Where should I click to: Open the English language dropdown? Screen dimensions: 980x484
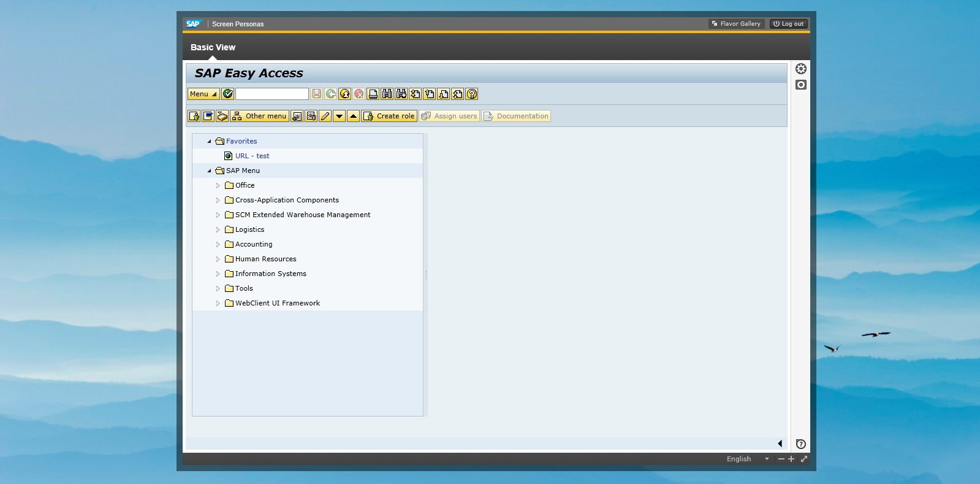click(747, 459)
